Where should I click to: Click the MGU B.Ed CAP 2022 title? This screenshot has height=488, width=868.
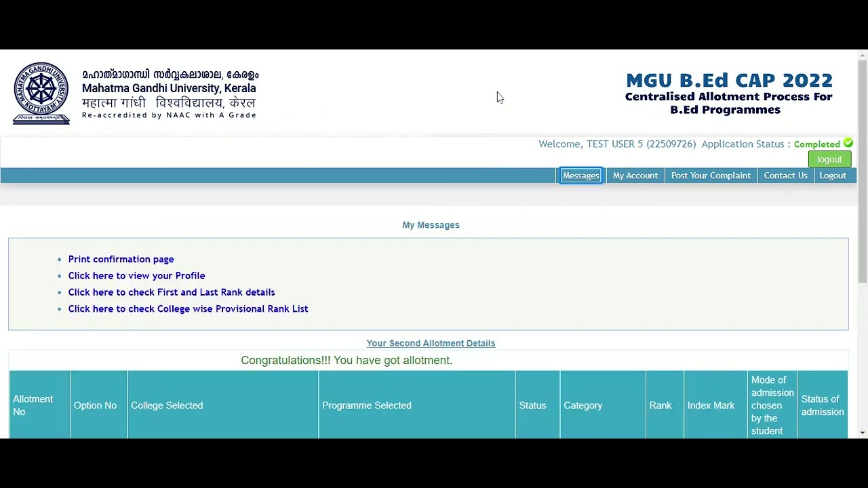(x=729, y=80)
